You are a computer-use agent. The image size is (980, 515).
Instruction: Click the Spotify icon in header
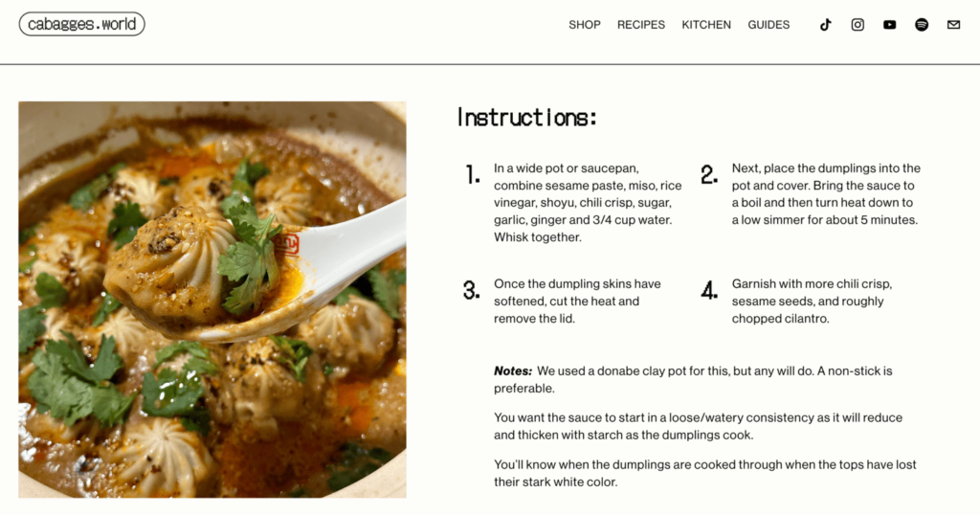922,25
